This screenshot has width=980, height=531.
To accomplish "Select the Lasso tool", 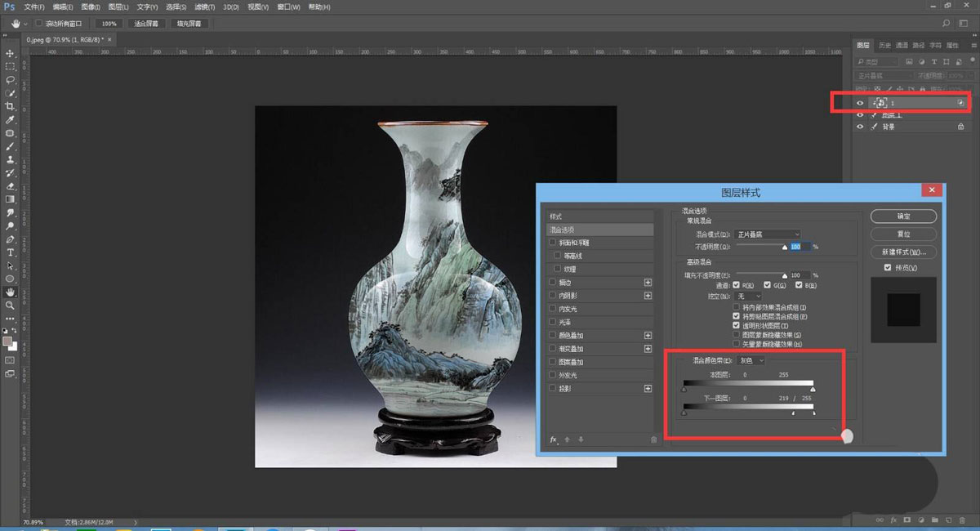I will coord(11,80).
